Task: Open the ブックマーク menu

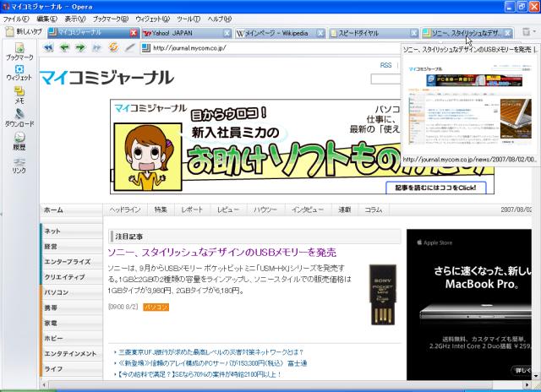Action: (x=111, y=19)
